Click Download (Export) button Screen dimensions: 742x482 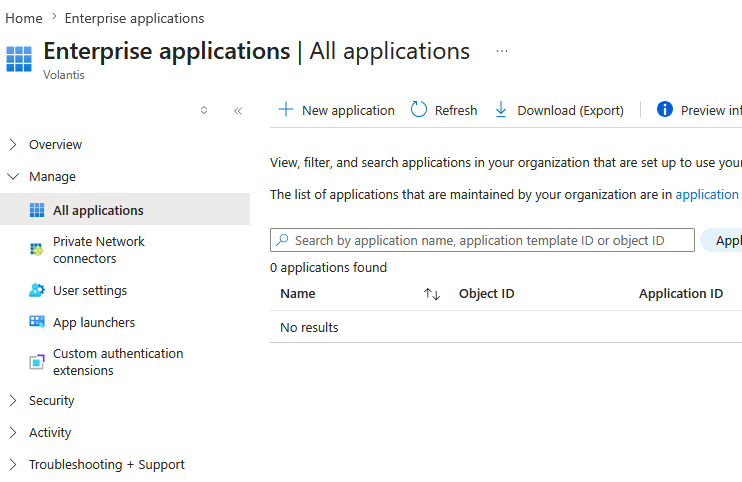(559, 110)
